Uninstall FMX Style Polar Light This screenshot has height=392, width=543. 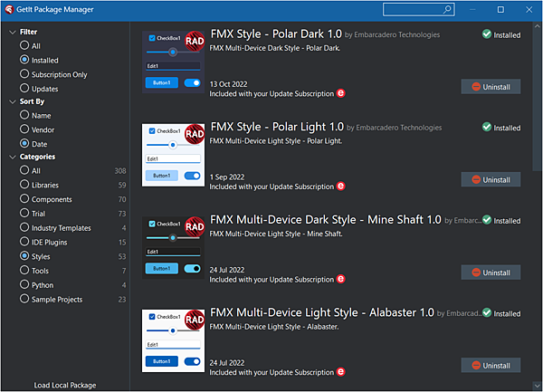pyautogui.click(x=491, y=179)
